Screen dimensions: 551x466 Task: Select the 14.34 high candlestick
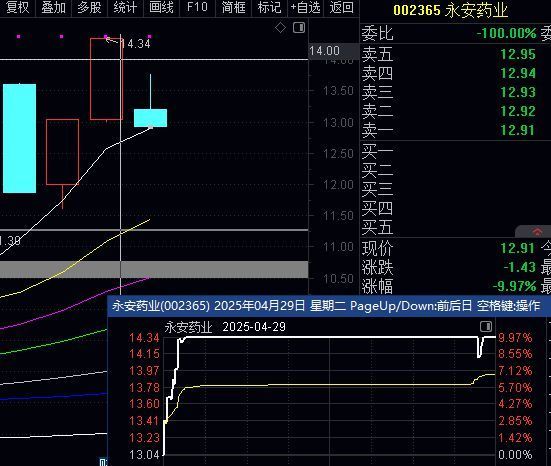(x=106, y=79)
